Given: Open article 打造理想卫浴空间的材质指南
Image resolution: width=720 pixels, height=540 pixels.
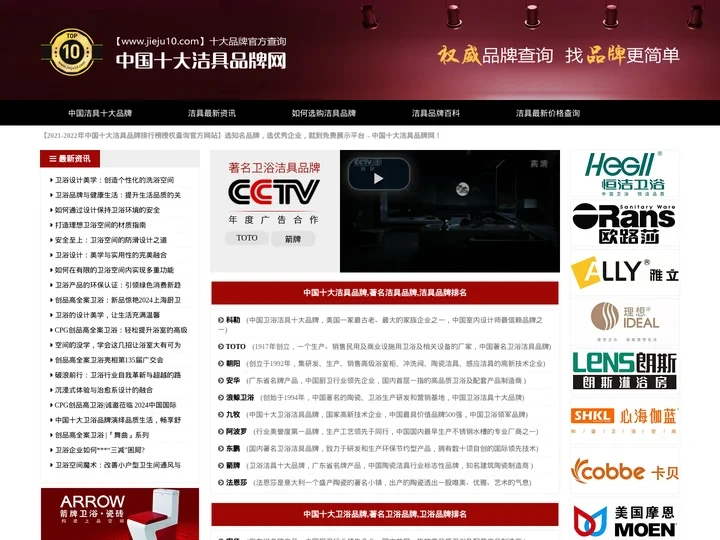Looking at the screenshot, I should click(x=100, y=225).
